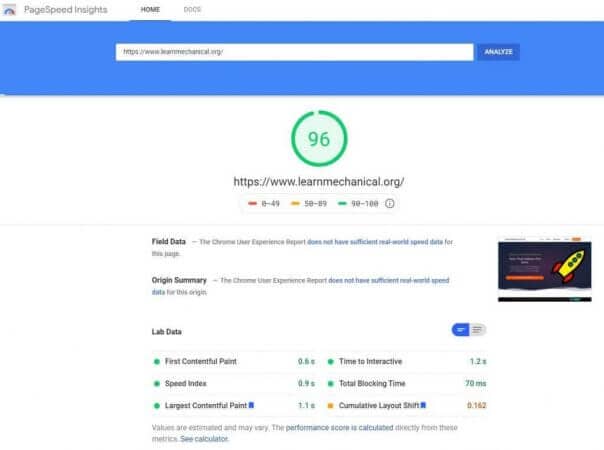Click the Field Data heading
Image resolution: width=604 pixels, height=450 pixels.
click(169, 242)
